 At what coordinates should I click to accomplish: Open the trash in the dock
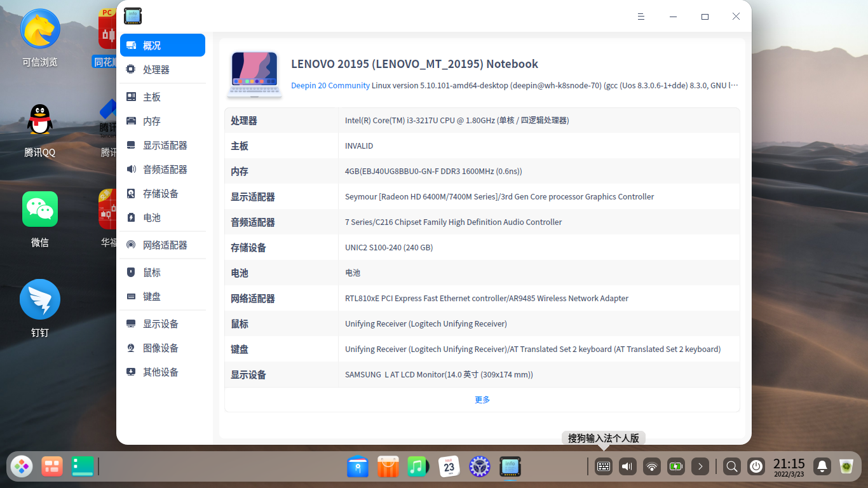(x=846, y=466)
